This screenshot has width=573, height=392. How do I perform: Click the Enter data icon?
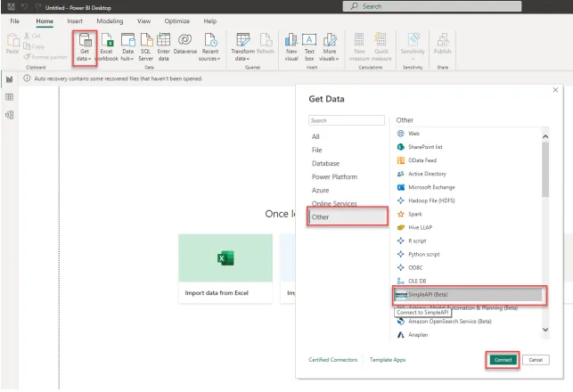coord(163,47)
